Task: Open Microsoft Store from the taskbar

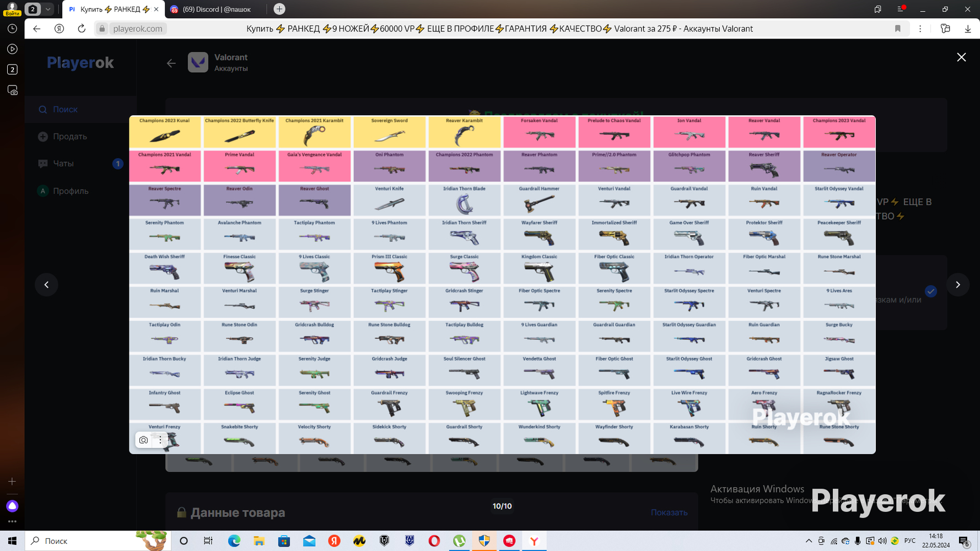Action: click(x=284, y=541)
